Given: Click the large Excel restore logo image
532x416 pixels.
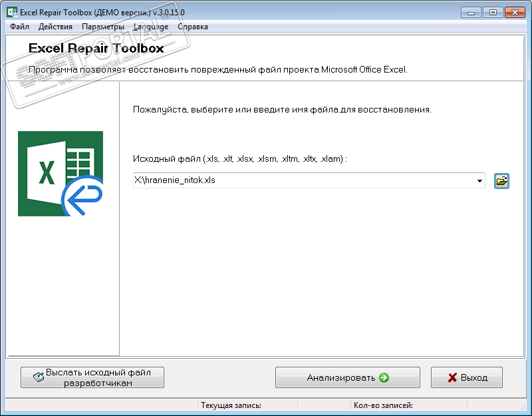Looking at the screenshot, I should pyautogui.click(x=61, y=174).
